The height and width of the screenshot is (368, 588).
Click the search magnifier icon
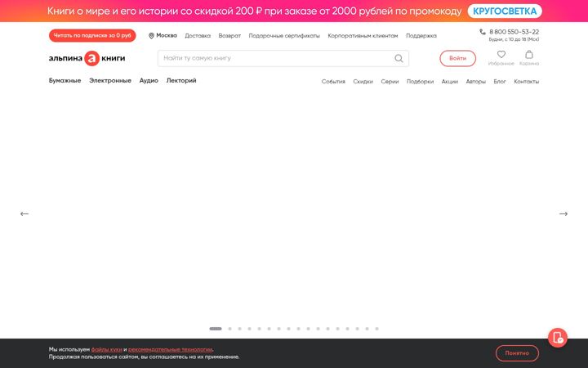(399, 58)
